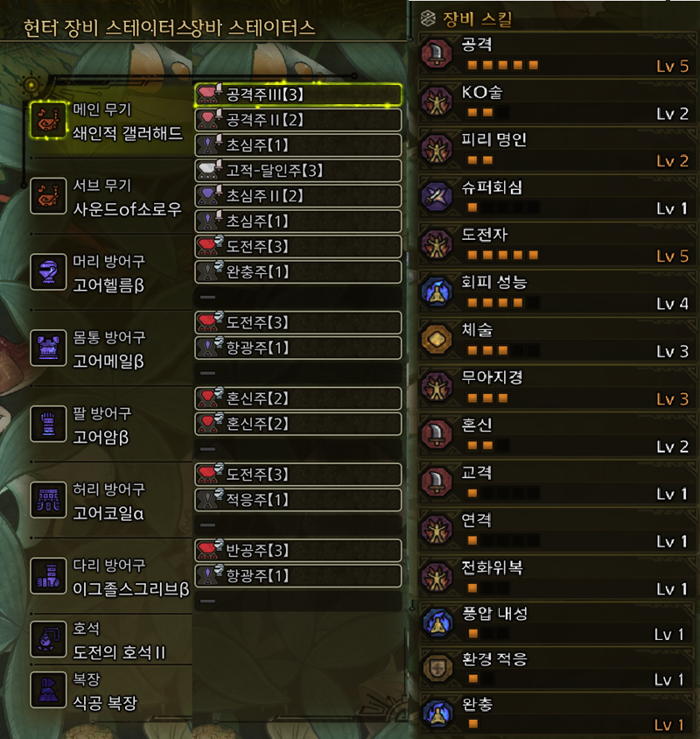Click the 회피 성능 skill icon
This screenshot has height=739, width=700.
click(x=437, y=292)
